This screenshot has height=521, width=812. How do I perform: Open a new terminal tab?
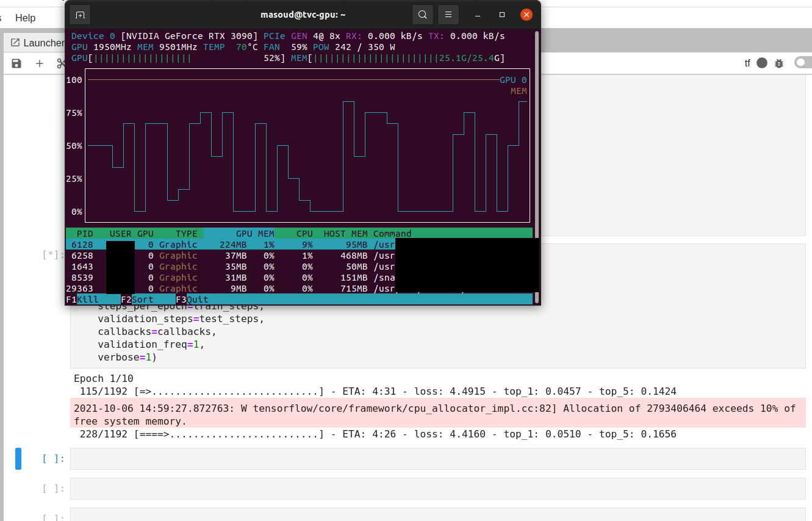pos(80,15)
